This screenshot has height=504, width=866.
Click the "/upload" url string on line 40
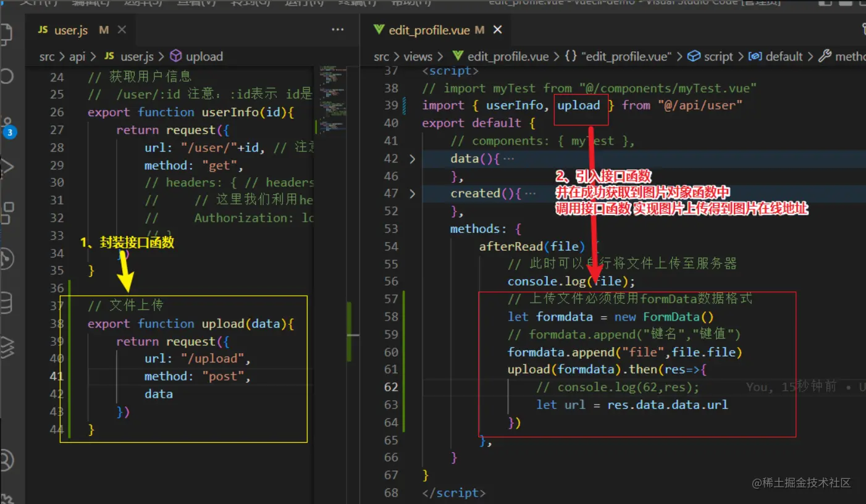(212, 359)
